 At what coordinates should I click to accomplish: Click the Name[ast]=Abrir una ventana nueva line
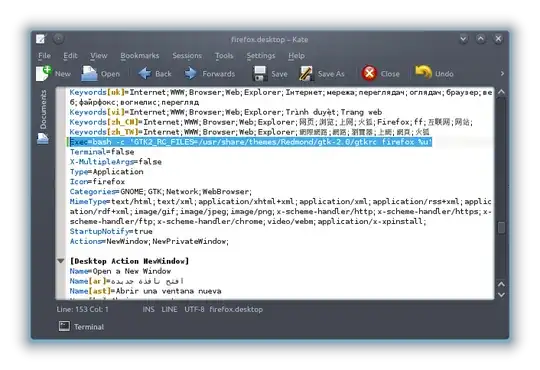tap(145, 291)
